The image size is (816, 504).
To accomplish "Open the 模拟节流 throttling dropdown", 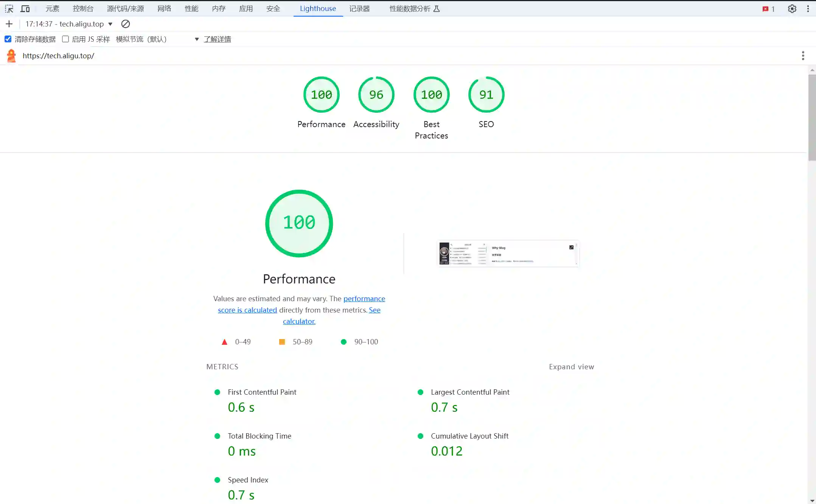I will point(157,39).
